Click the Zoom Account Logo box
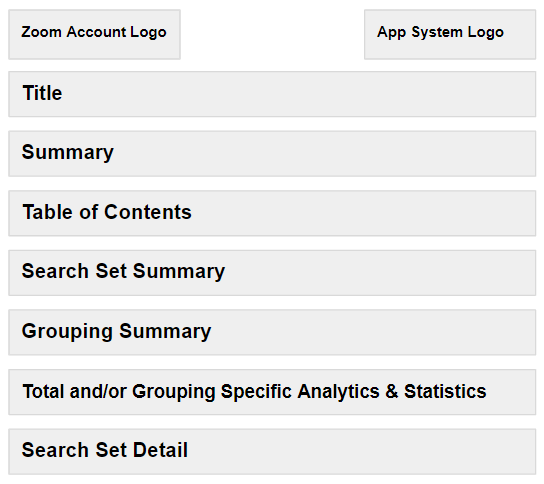 pyautogui.click(x=94, y=34)
